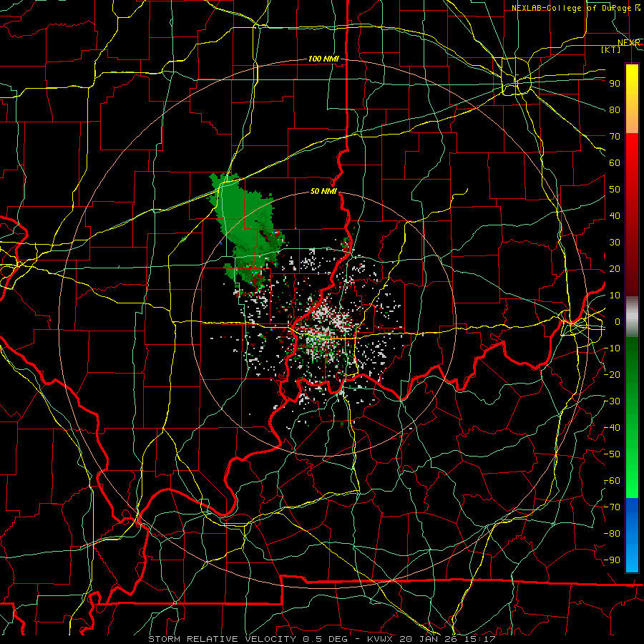
Task: Click the -80 value on the velocity scale
Action: coord(613,534)
